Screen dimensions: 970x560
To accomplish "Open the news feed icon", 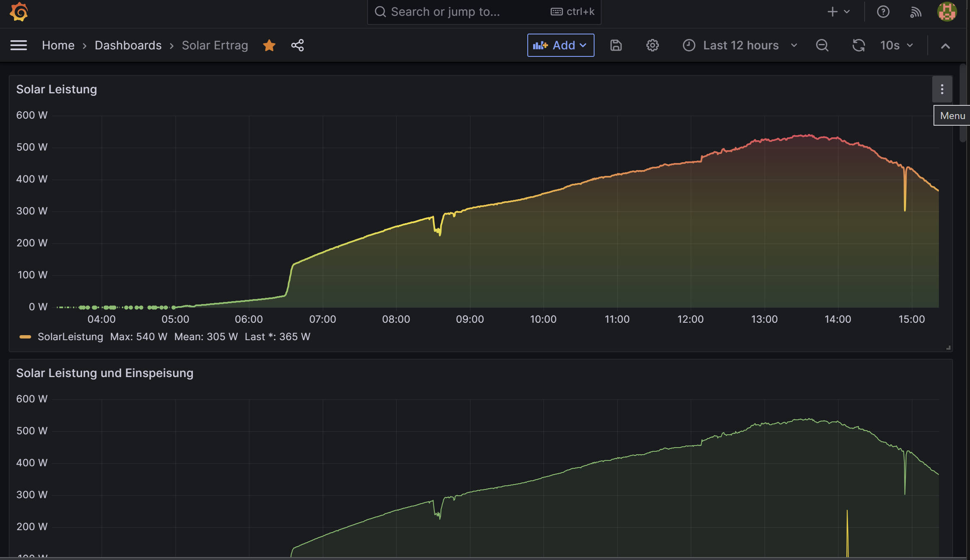I will click(915, 12).
